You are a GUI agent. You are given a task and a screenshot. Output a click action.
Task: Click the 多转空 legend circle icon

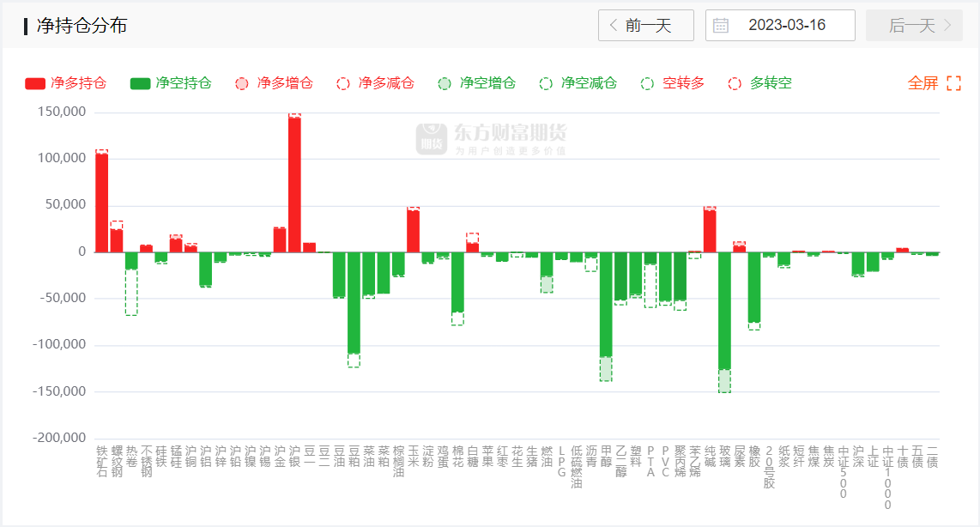(x=735, y=83)
